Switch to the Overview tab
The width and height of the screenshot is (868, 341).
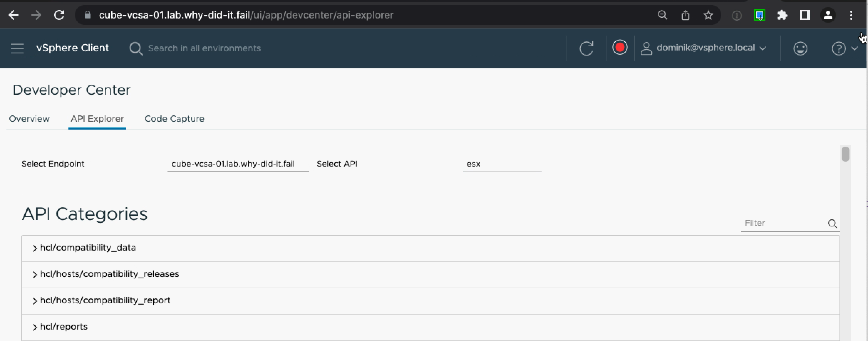[x=29, y=119]
